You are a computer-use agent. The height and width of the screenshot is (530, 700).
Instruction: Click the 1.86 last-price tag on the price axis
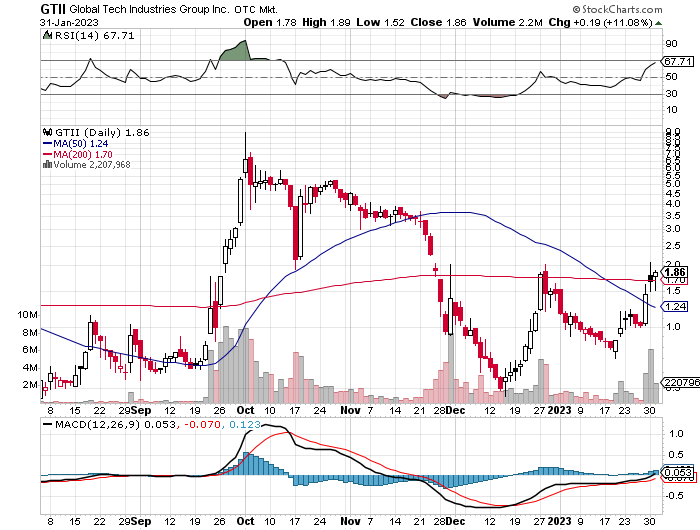coord(675,272)
